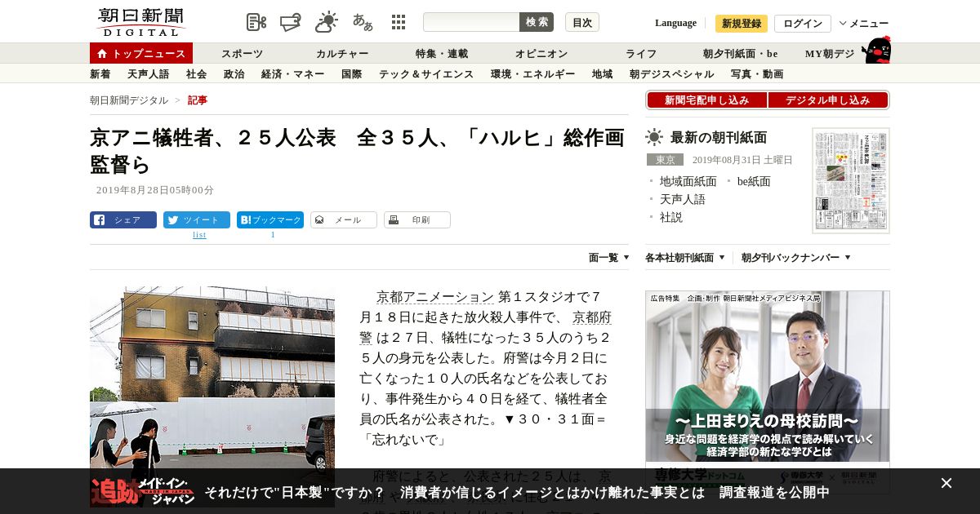Screen dimensions: 980x514
Task: Click the 検索 search button
Action: [x=537, y=22]
